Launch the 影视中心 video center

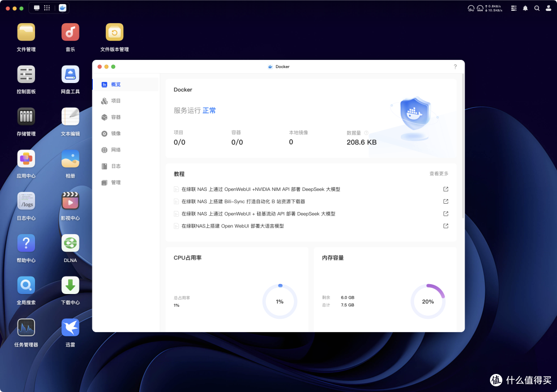coord(70,201)
